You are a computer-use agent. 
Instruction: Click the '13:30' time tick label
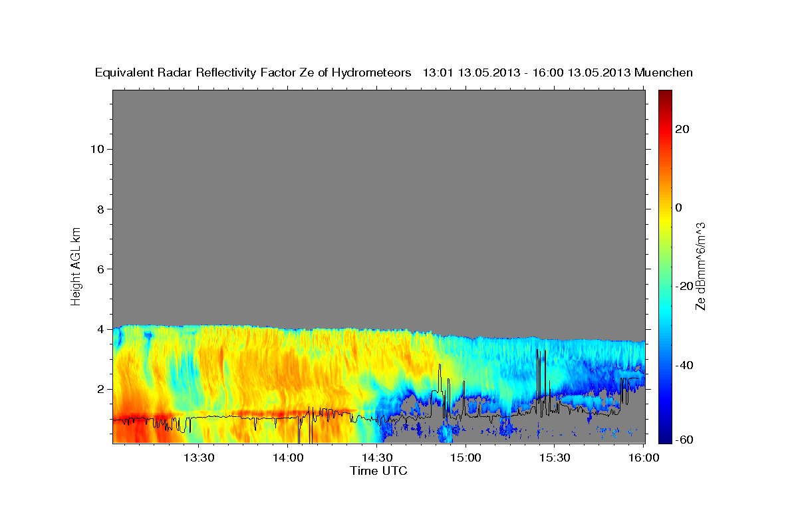pyautogui.click(x=199, y=458)
